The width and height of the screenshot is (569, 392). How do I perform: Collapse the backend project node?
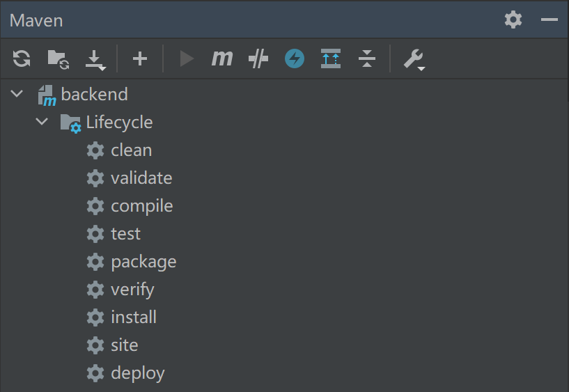(x=17, y=94)
